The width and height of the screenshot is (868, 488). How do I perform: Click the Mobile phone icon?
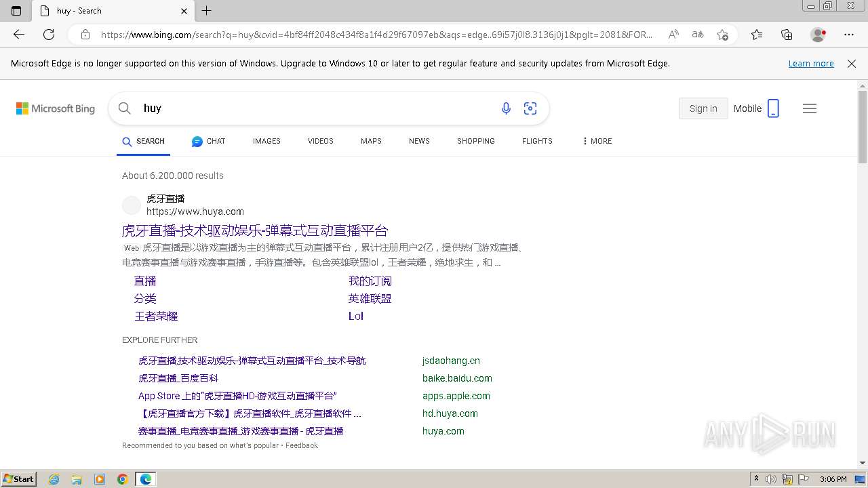click(x=773, y=108)
